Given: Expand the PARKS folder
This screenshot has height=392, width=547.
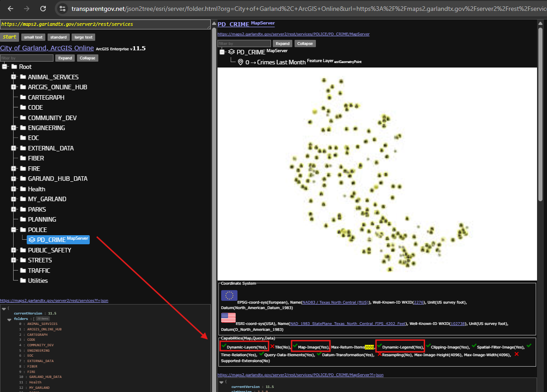Looking at the screenshot, I should [14, 209].
